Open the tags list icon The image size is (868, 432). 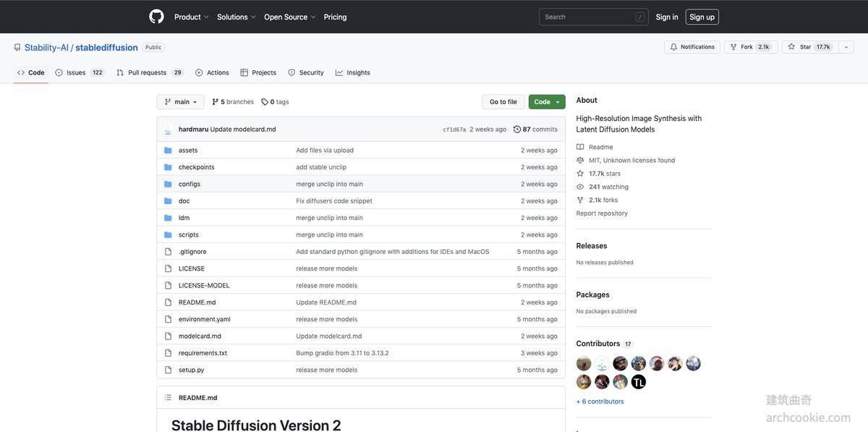point(265,102)
